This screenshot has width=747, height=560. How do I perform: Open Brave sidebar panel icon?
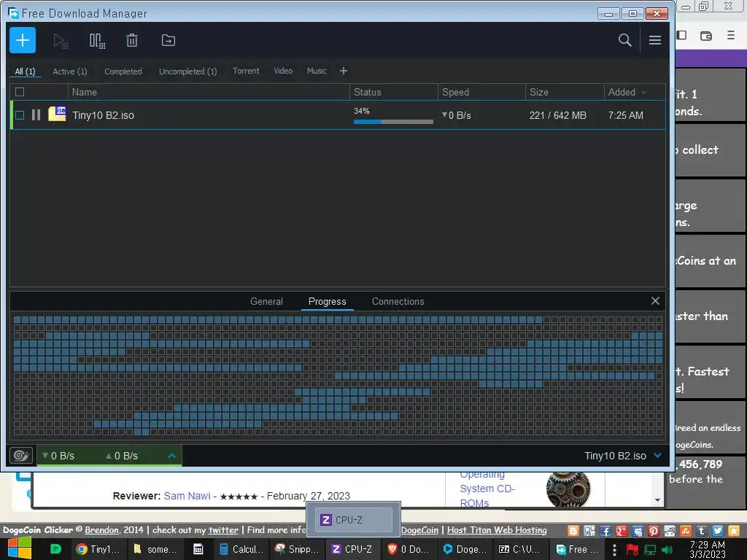coord(682,35)
